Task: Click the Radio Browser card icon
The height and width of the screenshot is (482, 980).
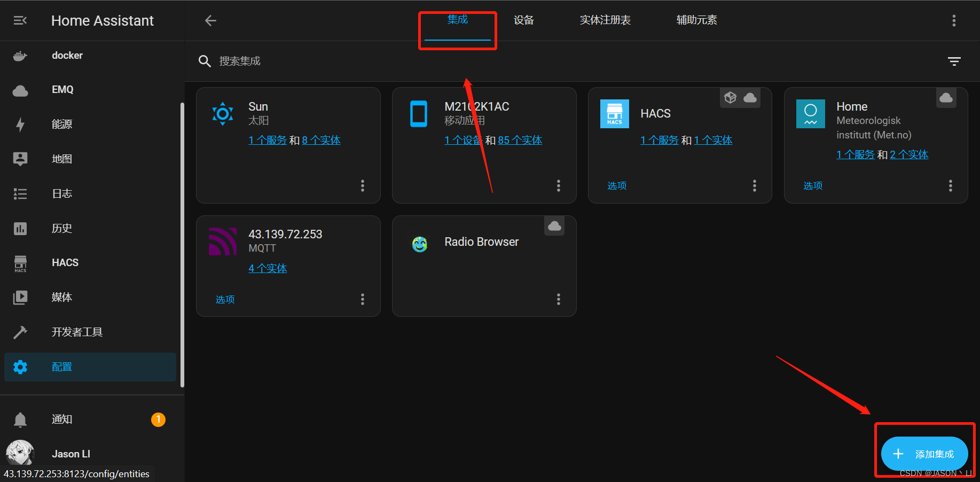Action: coord(420,244)
